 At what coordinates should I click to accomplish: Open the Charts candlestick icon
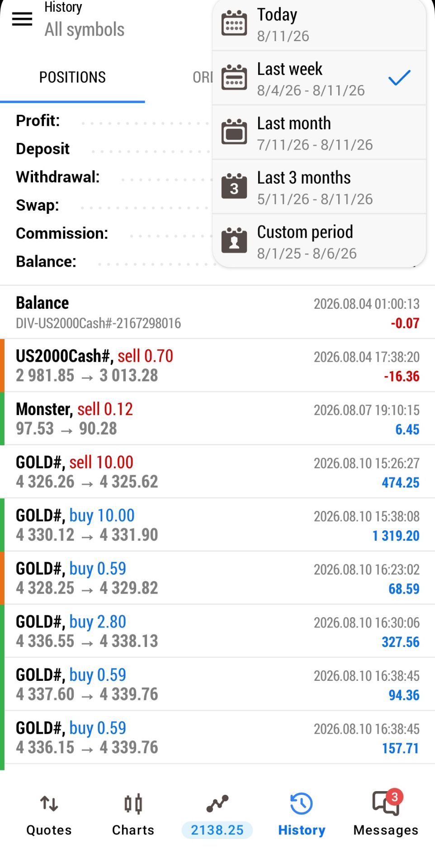pos(133,804)
